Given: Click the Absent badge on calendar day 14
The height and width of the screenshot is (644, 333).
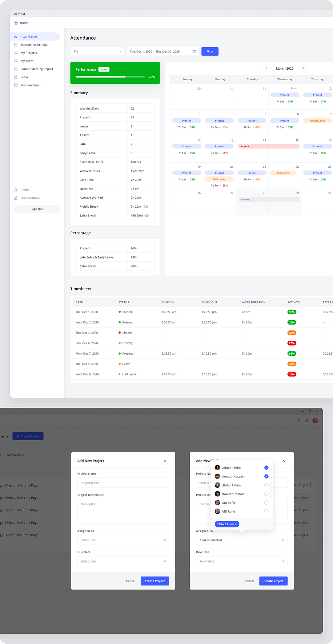Looking at the screenshot, I should 269,146.
